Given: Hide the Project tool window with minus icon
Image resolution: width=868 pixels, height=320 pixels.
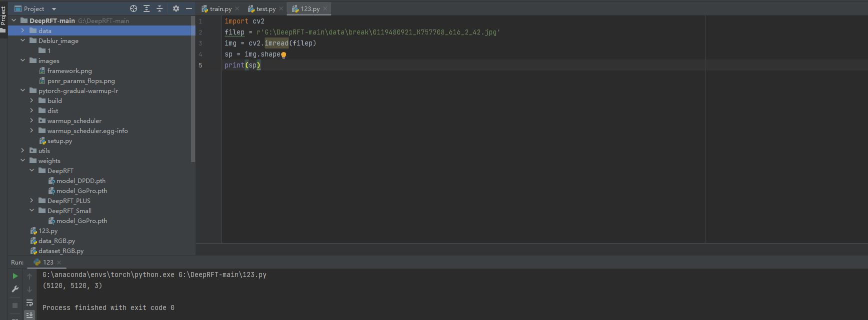Looking at the screenshot, I should [x=189, y=8].
